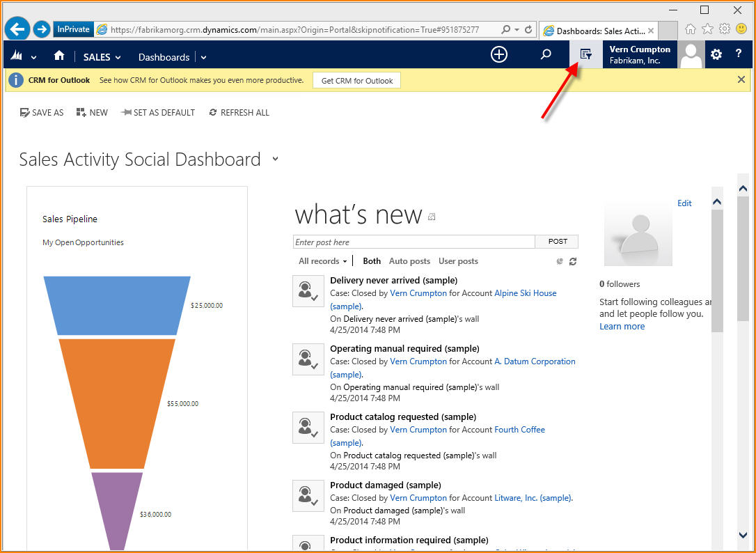Filter feed to User posts
The width and height of the screenshot is (756, 553).
[x=458, y=261]
